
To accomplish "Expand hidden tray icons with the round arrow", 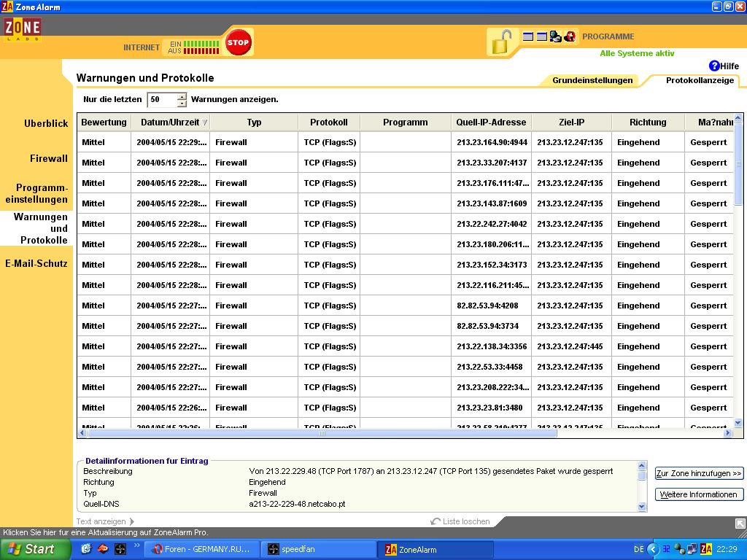I will [x=653, y=549].
